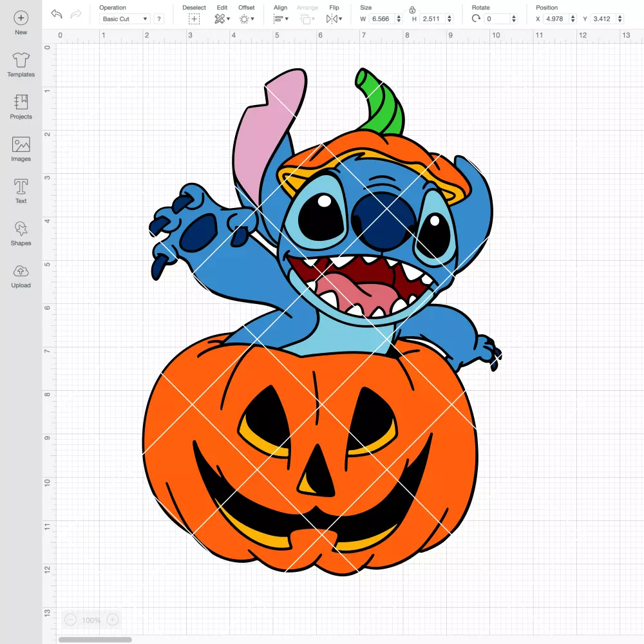Screen dimensions: 644x644
Task: Adjust the Height stepper arrows
Action: [450, 19]
